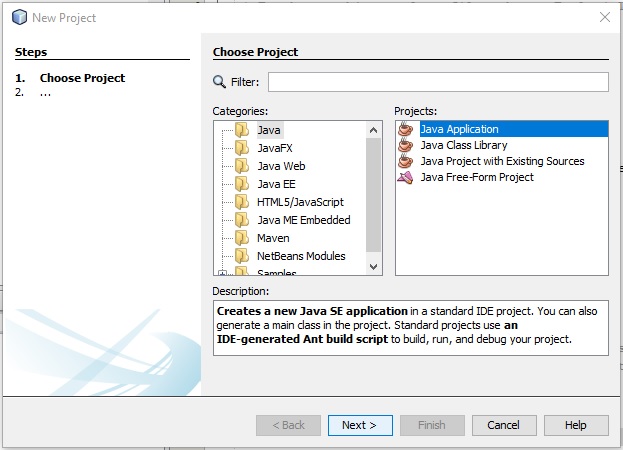623x450 pixels.
Task: Click the New Project cube icon
Action: pyautogui.click(x=19, y=17)
